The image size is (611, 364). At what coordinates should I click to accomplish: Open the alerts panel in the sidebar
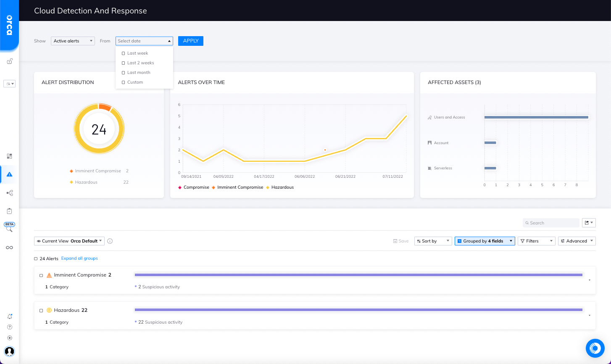pos(9,174)
